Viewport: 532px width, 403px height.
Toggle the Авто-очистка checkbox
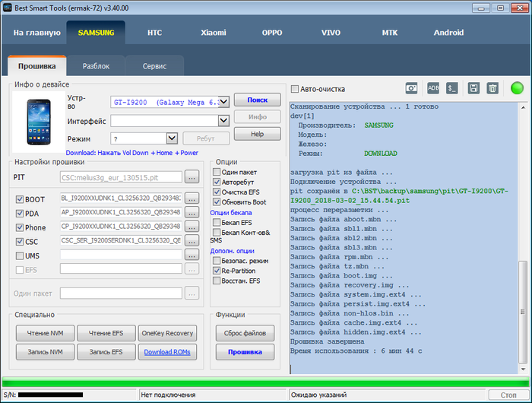tap(295, 89)
